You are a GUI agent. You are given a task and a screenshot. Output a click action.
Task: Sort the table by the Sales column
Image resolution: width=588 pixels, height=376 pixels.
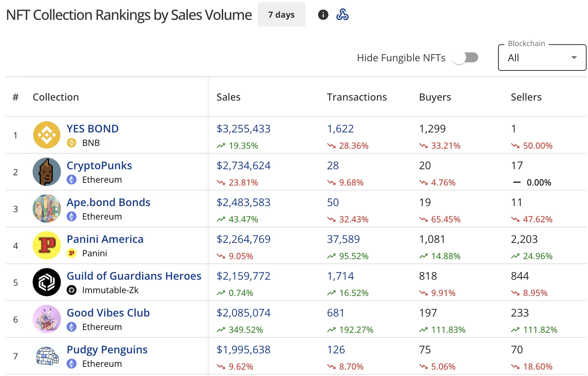[x=228, y=97]
